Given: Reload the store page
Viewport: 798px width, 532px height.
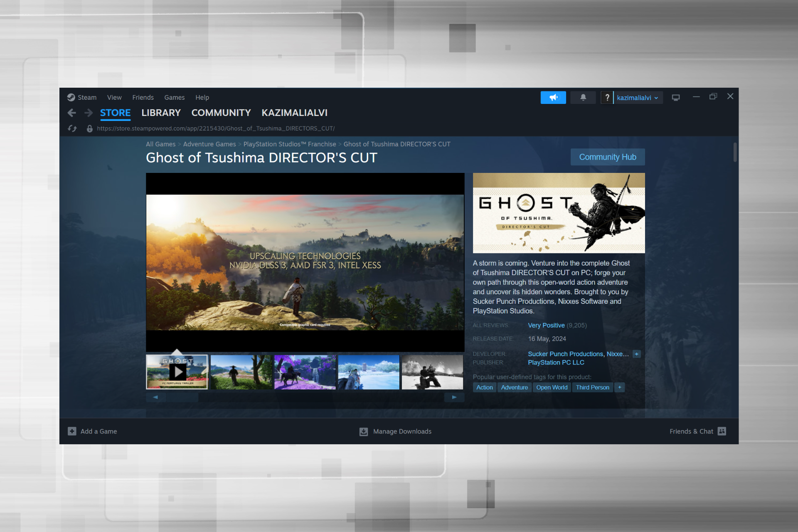Looking at the screenshot, I should (x=72, y=128).
